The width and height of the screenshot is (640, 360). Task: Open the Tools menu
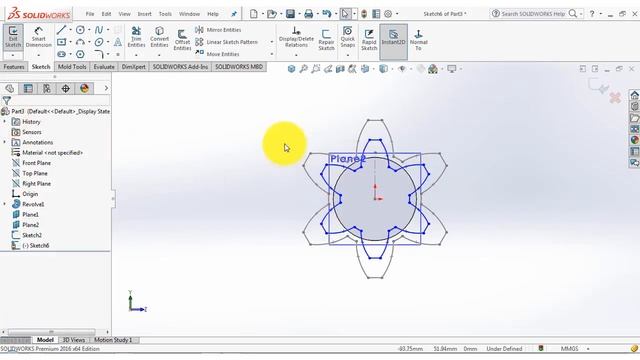tap(165, 14)
